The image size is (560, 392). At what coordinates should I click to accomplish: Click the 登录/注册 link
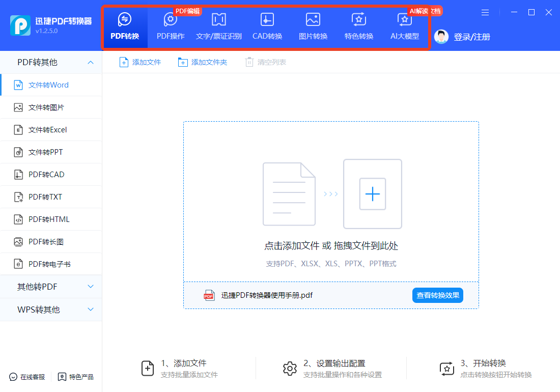(472, 37)
